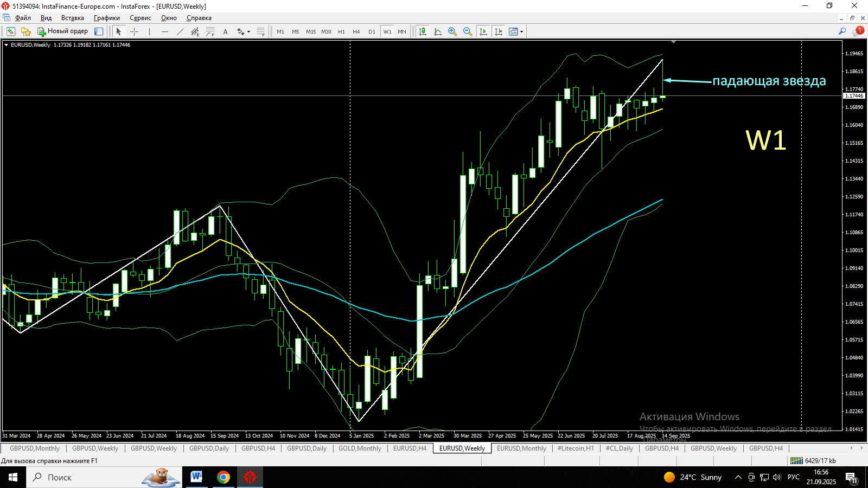Select the text label A tool

point(226,31)
